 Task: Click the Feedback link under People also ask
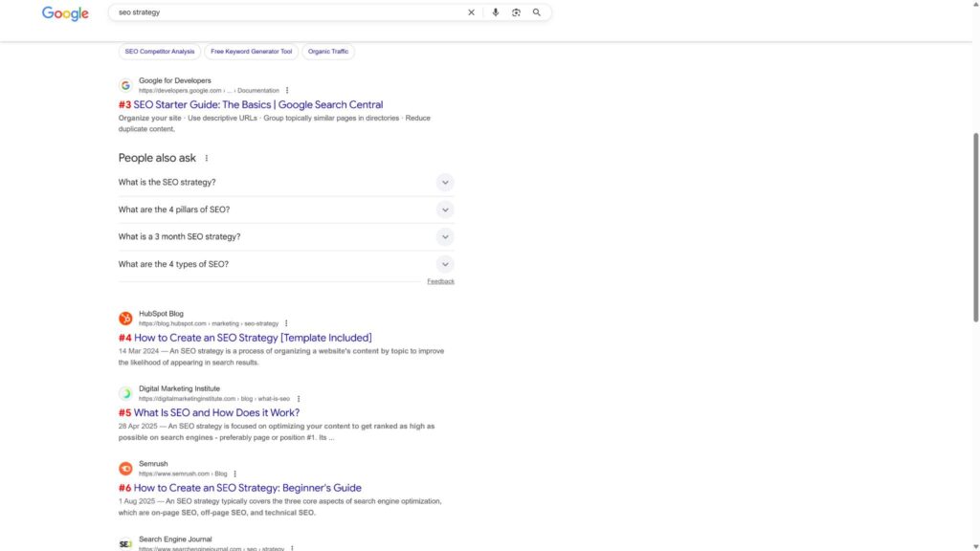coord(440,282)
